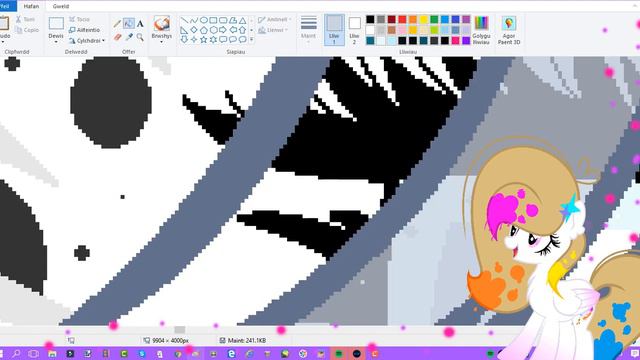Choose the right arrow shape
Image resolution: width=640 pixels, height=360 pixels.
click(223, 30)
